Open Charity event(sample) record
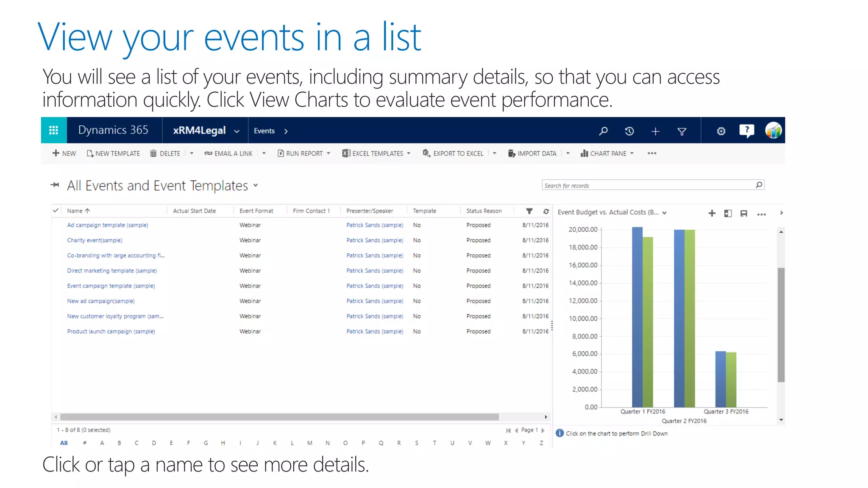This screenshot has height=488, width=868. pyautogui.click(x=95, y=240)
